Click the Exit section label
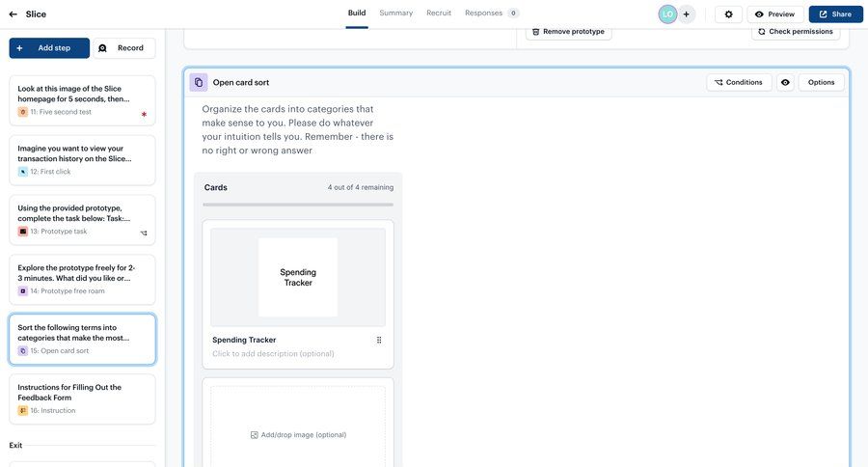 [15, 446]
